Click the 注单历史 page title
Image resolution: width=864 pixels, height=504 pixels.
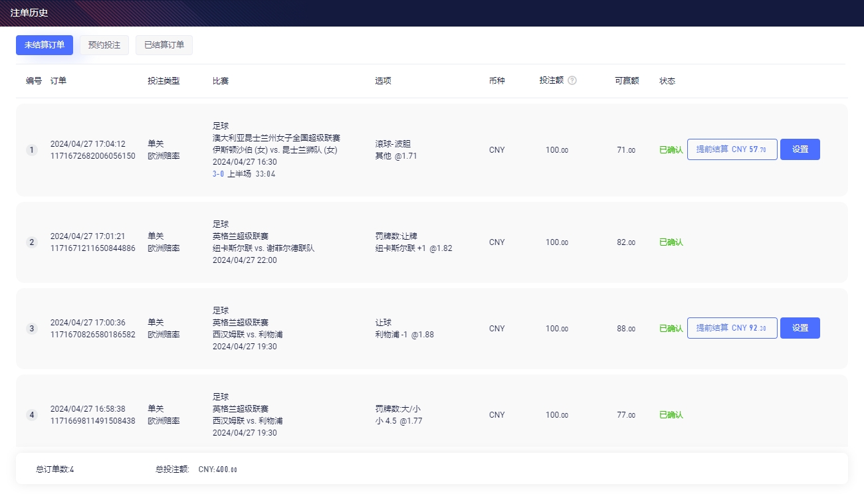(x=29, y=13)
